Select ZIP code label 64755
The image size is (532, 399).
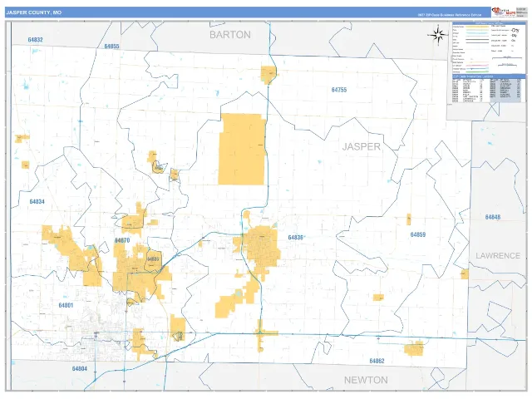click(x=339, y=90)
